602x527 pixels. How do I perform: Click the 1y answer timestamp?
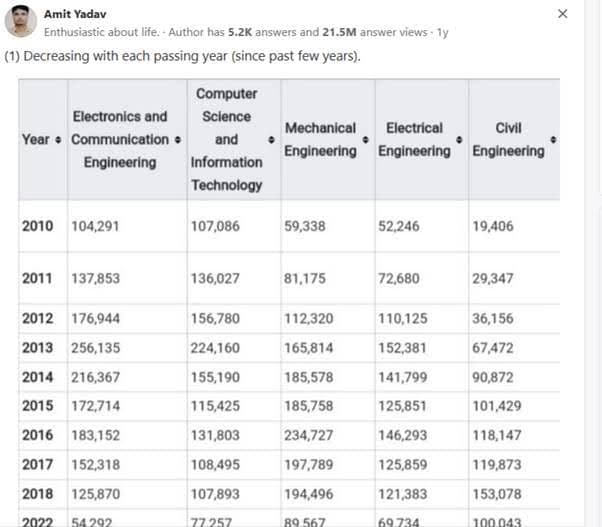pyautogui.click(x=442, y=32)
